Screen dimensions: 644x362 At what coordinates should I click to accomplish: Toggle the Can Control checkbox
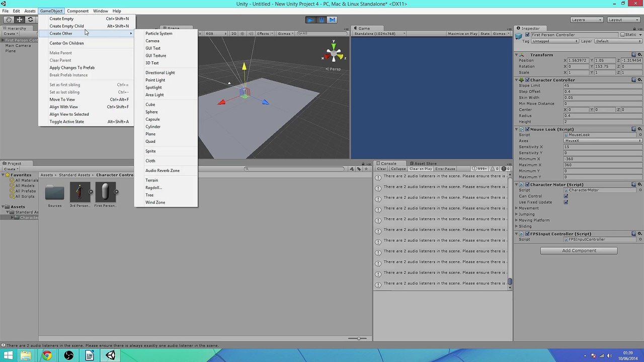(x=566, y=196)
